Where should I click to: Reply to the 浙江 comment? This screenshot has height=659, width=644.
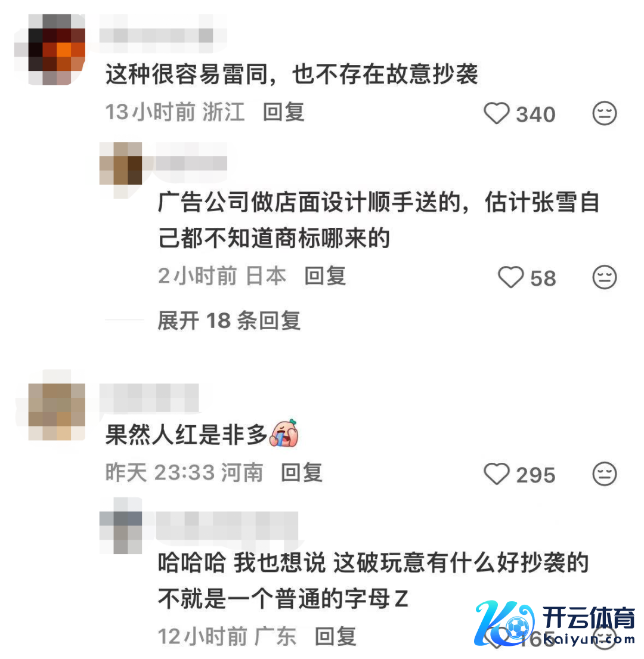(x=284, y=112)
